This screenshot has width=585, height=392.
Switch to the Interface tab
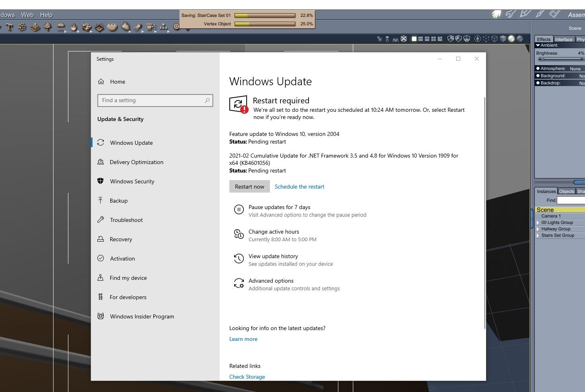coord(564,39)
